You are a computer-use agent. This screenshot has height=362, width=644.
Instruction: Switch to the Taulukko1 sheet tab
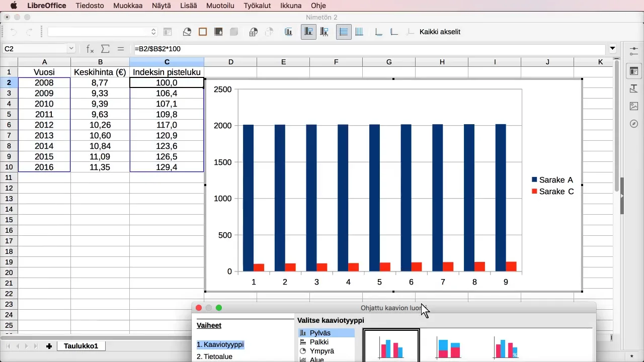point(80,346)
